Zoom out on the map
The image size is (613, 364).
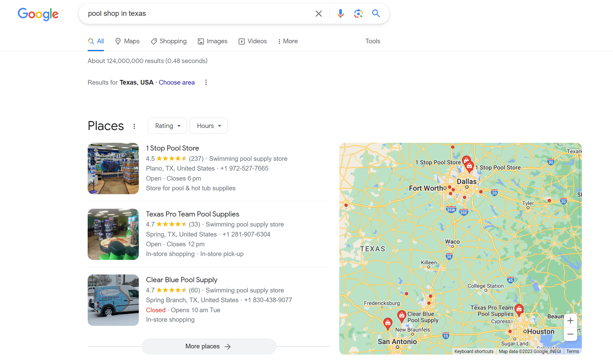(x=570, y=334)
